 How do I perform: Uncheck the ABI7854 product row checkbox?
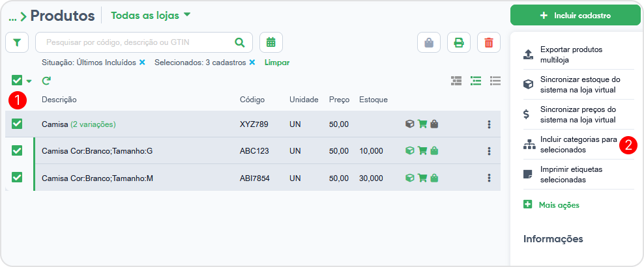click(17, 177)
